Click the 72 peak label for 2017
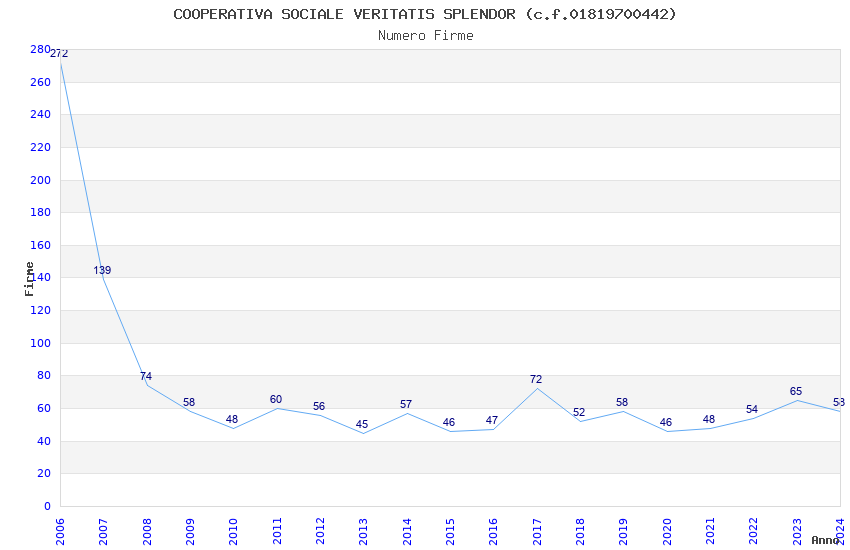 (536, 380)
